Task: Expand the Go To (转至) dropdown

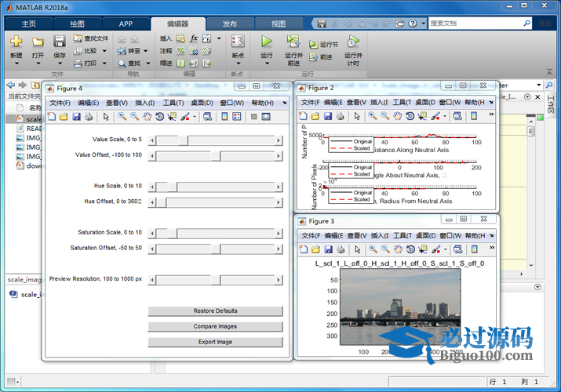Action: pyautogui.click(x=146, y=51)
